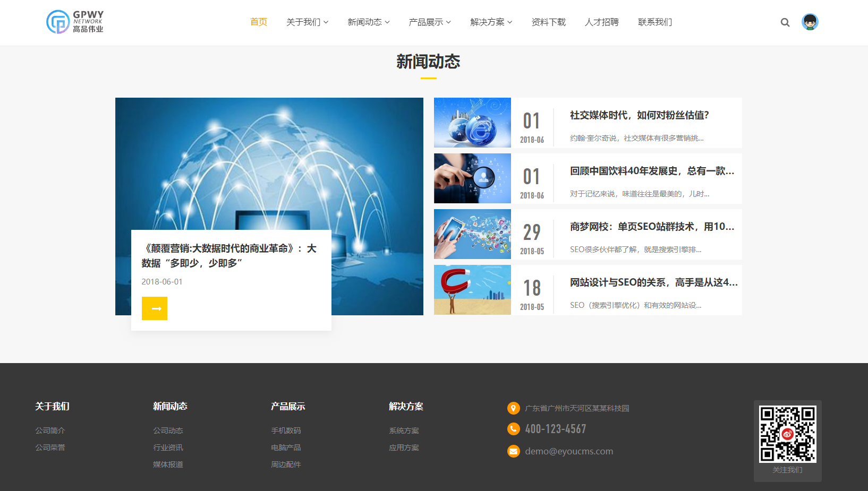Click footer link 系统方案
Image resolution: width=868 pixels, height=491 pixels.
[x=404, y=430]
